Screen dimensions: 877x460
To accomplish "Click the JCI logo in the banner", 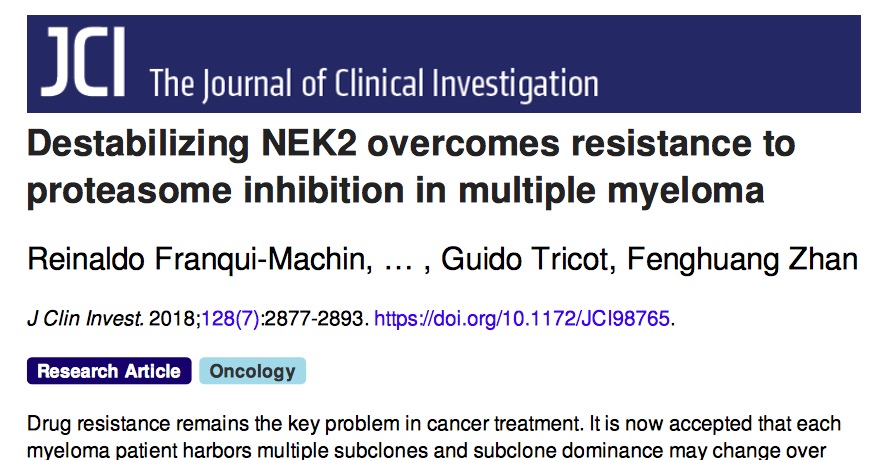I will (83, 62).
